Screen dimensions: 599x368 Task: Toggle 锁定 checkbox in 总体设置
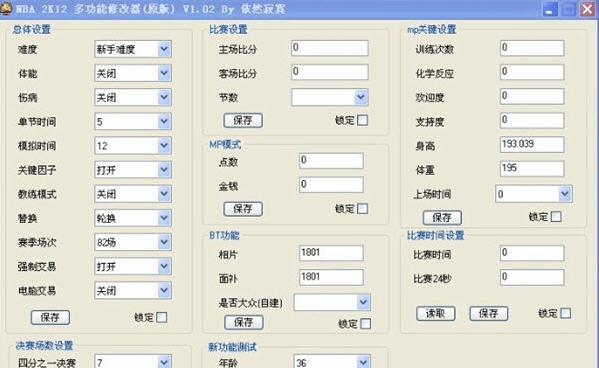tap(162, 318)
